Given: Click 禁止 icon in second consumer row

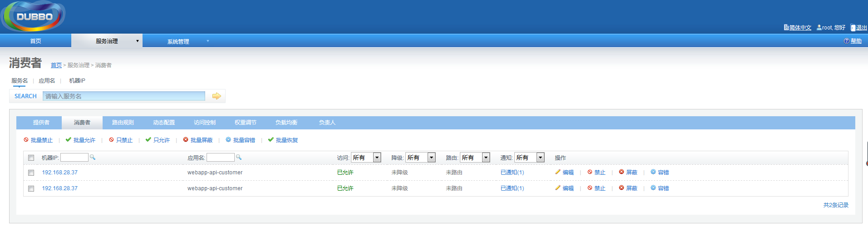Looking at the screenshot, I should [x=590, y=188].
